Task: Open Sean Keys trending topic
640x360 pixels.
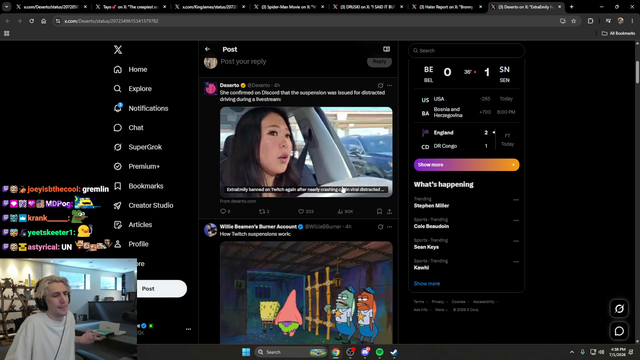Action: tap(426, 247)
